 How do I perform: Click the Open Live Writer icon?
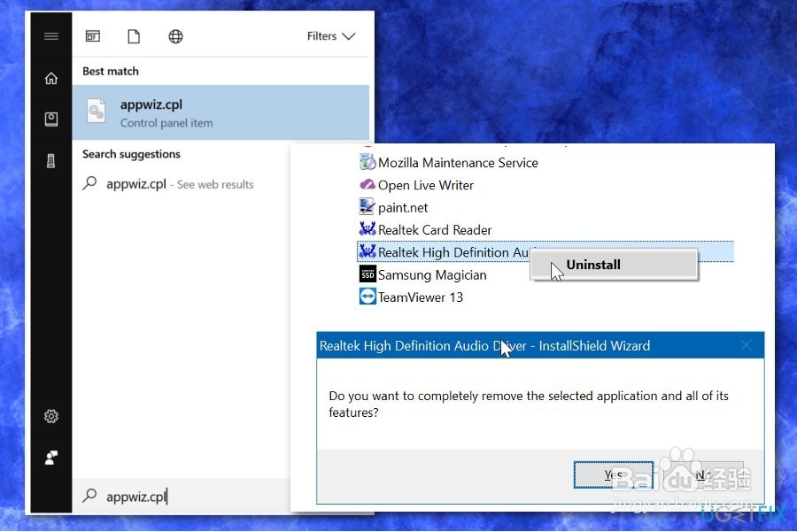pyautogui.click(x=367, y=185)
